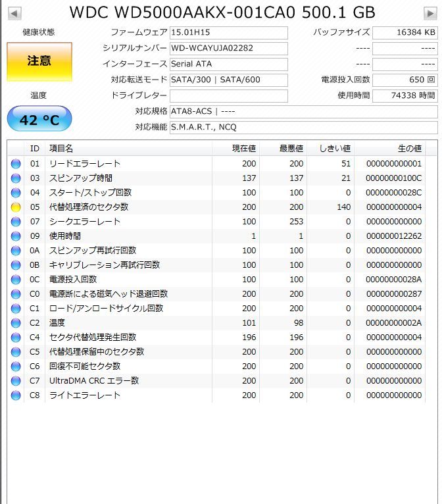Click the ファームウェア field showing 15.01H15
Image resolution: width=442 pixels, height=504 pixels.
point(229,32)
